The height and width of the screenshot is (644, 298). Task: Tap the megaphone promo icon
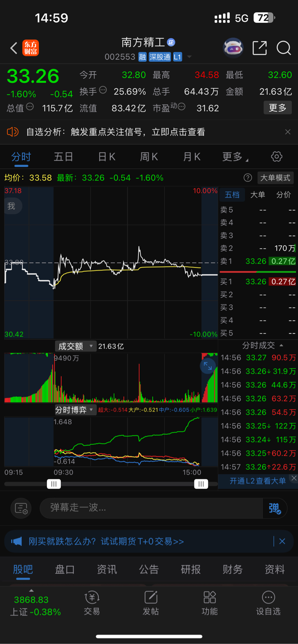tap(16, 541)
